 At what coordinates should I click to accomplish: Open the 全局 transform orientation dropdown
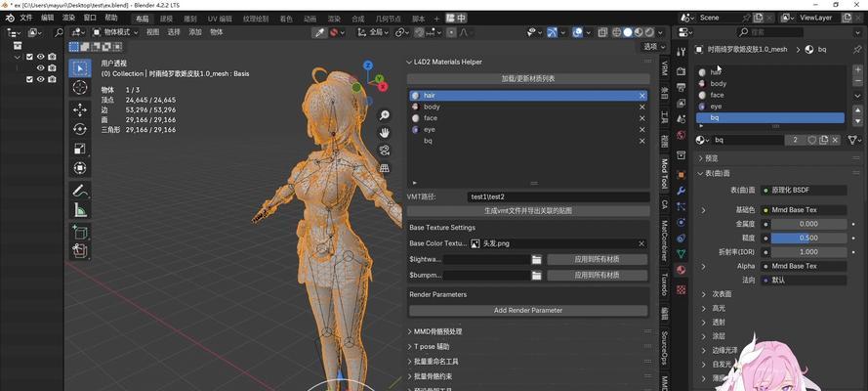374,32
